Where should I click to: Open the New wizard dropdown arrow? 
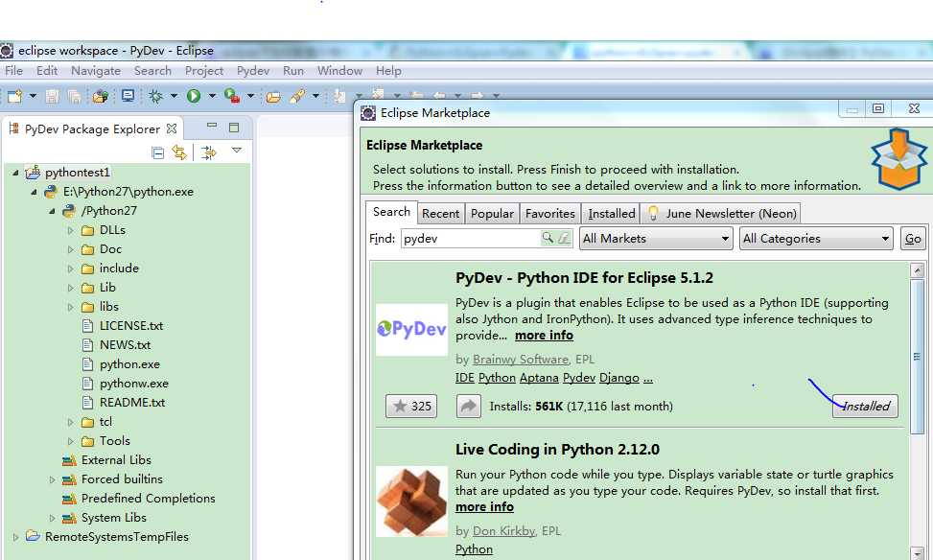(x=33, y=96)
